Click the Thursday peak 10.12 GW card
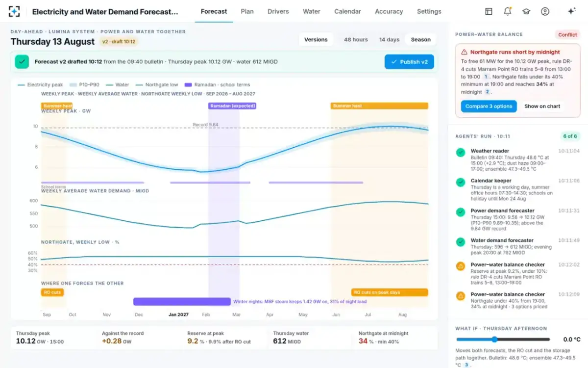This screenshot has width=588, height=368. click(x=54, y=337)
